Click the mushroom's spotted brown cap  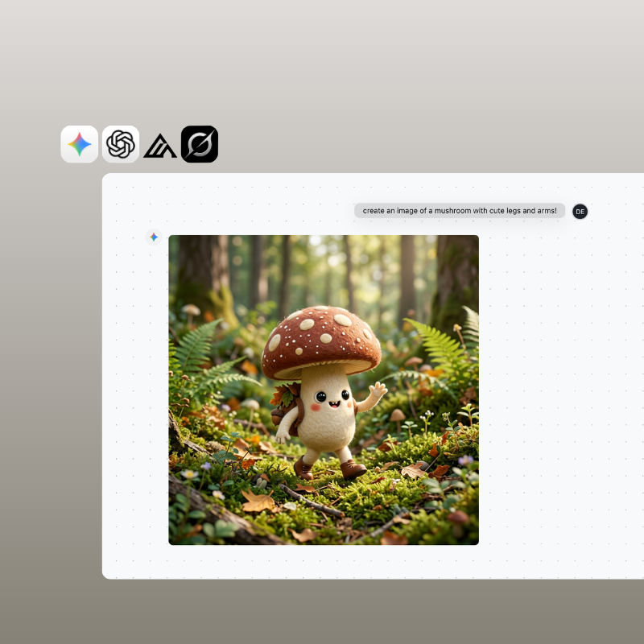(x=321, y=341)
